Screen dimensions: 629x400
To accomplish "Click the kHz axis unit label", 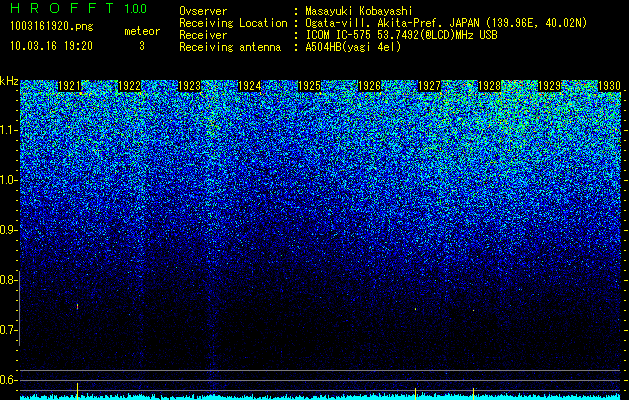I will [x=9, y=81].
